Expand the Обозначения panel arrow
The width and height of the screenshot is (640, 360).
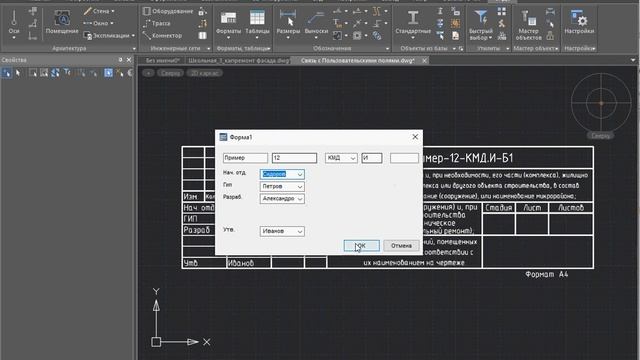[387, 49]
